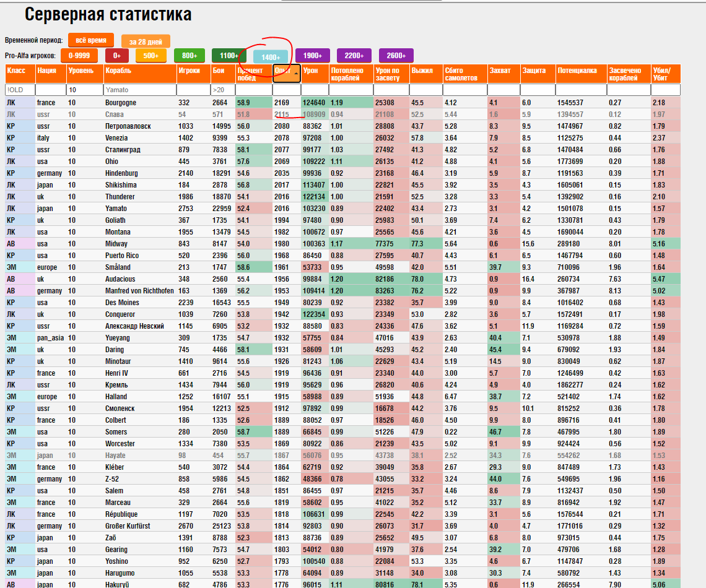The height and width of the screenshot is (588, 706).
Task: Sort by Убил/Убит column header
Action: [x=666, y=74]
